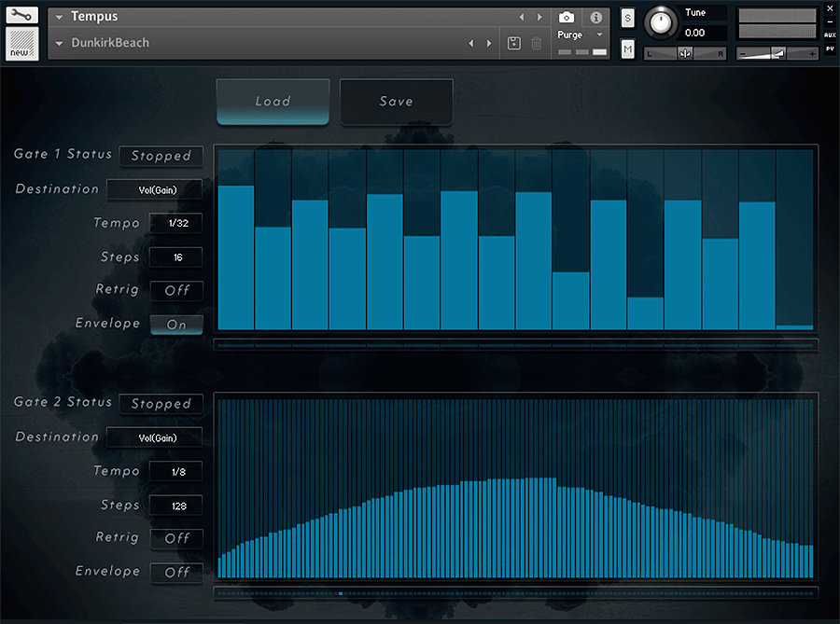
Task: Click the 'new' instrument icon
Action: pyautogui.click(x=21, y=42)
